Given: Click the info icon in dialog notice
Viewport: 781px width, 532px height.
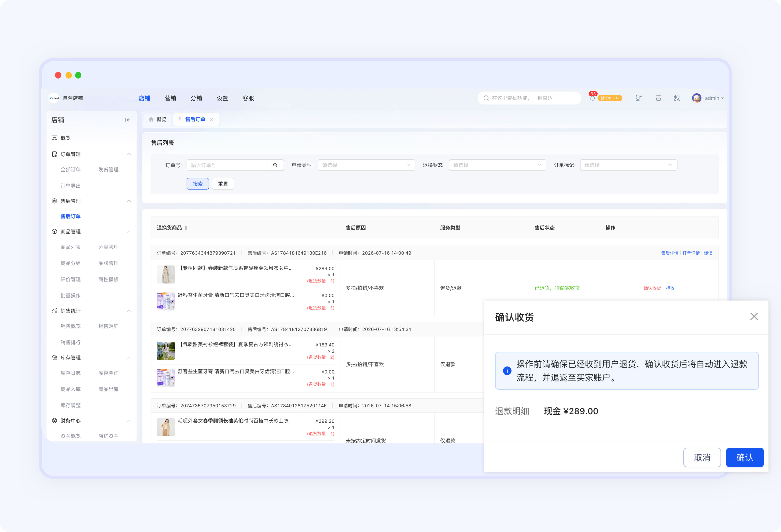Looking at the screenshot, I should [507, 371].
